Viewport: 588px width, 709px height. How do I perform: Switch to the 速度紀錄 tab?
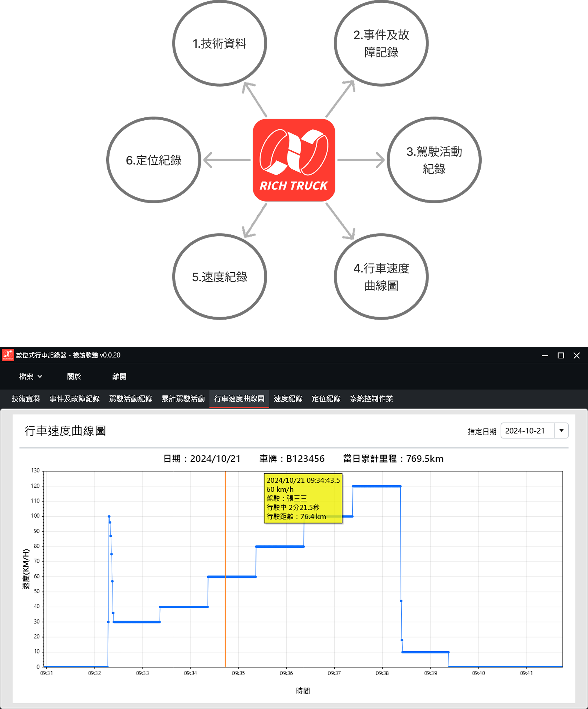[x=288, y=399]
